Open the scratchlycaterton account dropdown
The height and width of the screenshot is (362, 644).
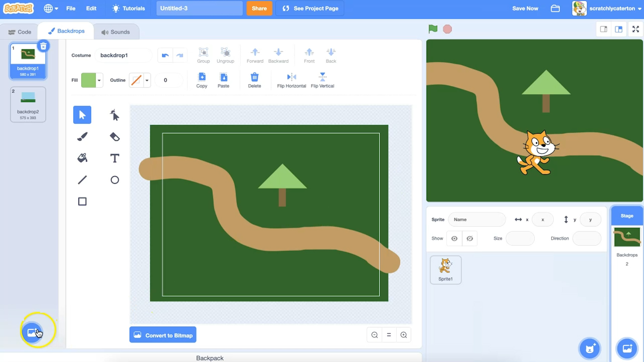tap(607, 8)
